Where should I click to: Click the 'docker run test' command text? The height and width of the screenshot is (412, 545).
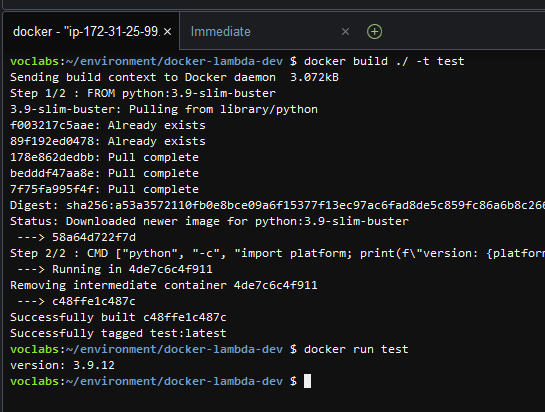356,349
